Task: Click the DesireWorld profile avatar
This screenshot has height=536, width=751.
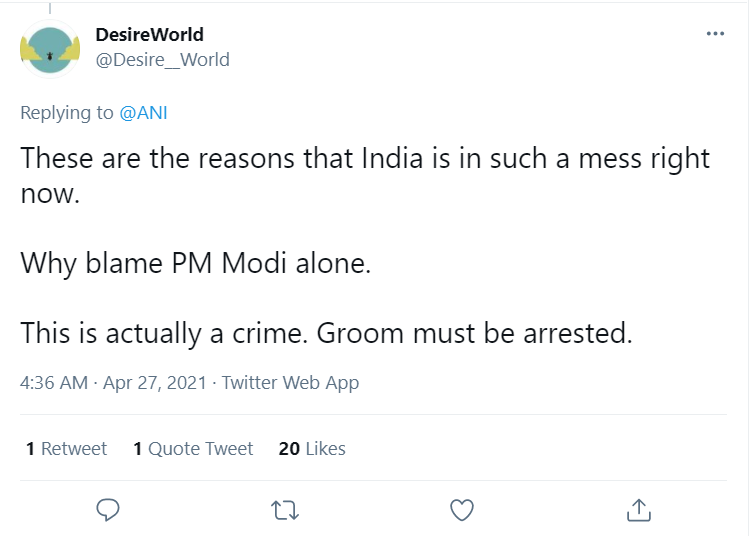Action: [x=49, y=48]
